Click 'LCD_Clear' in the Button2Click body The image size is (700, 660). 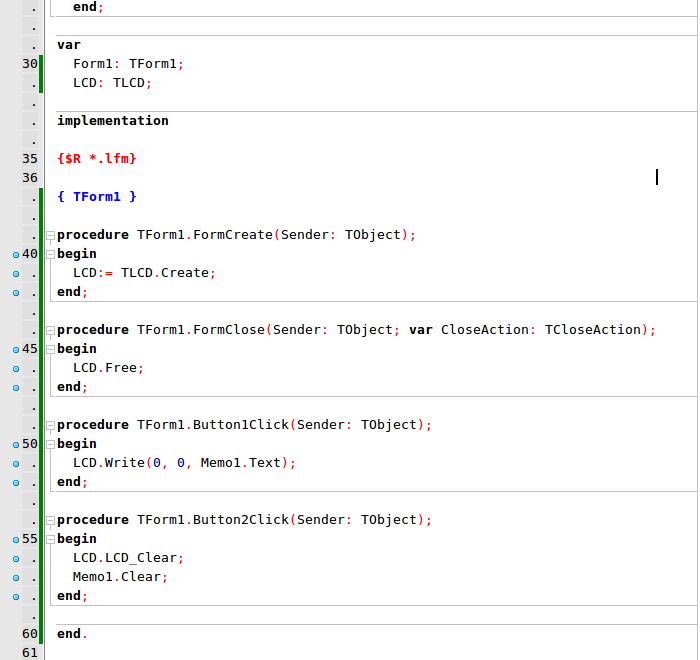pos(141,558)
